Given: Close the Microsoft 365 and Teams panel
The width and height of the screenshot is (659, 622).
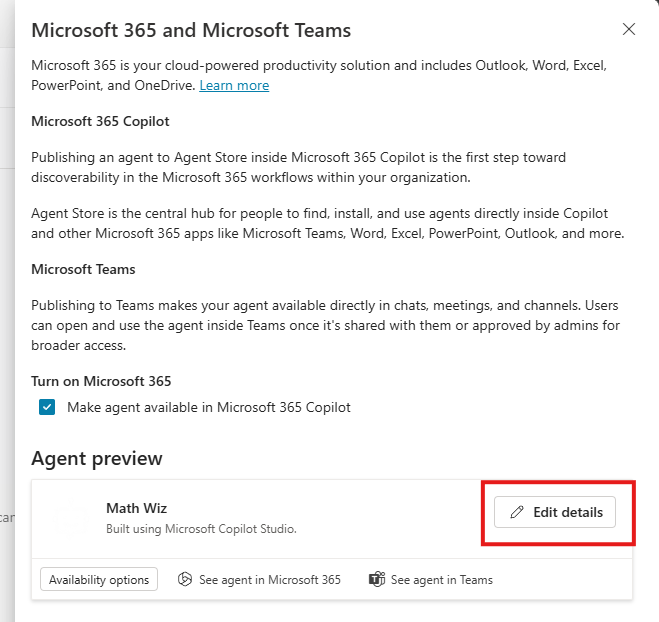Looking at the screenshot, I should tap(629, 29).
